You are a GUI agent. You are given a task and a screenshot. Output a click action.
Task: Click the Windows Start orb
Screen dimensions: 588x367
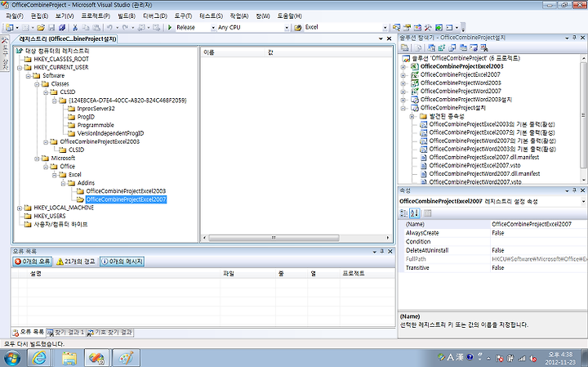tap(12, 358)
